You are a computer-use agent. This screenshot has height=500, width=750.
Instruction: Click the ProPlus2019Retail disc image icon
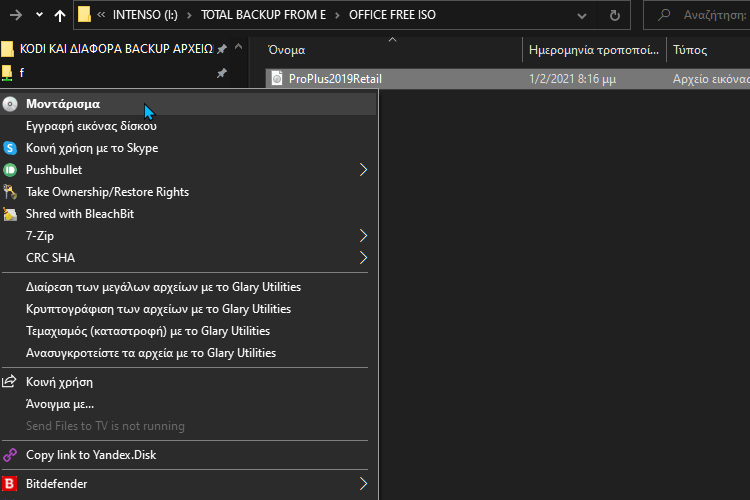coord(277,78)
